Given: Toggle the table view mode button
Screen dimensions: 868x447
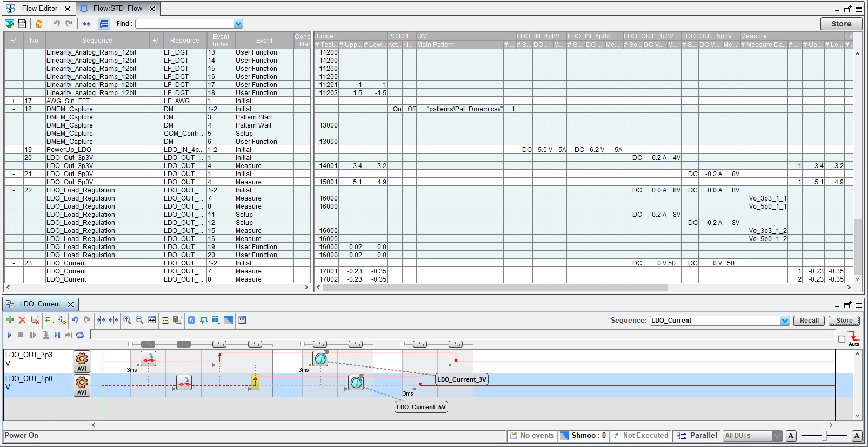Looking at the screenshot, I should [x=104, y=24].
